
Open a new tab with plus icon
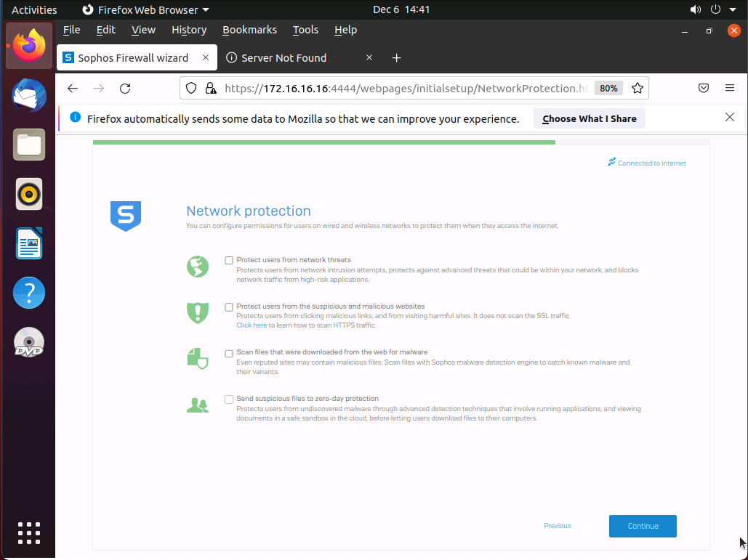pos(396,58)
